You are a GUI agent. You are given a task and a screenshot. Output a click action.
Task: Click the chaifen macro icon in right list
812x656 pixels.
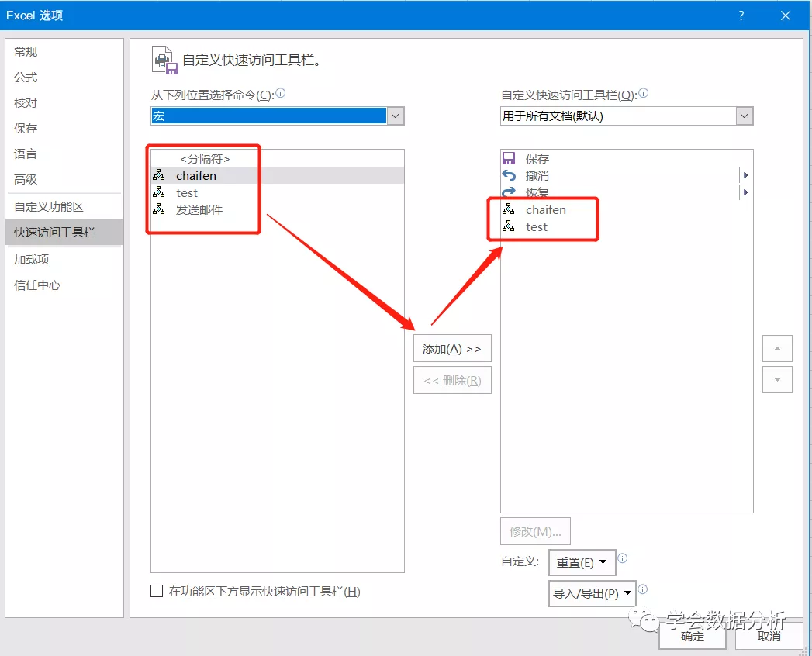click(x=509, y=209)
